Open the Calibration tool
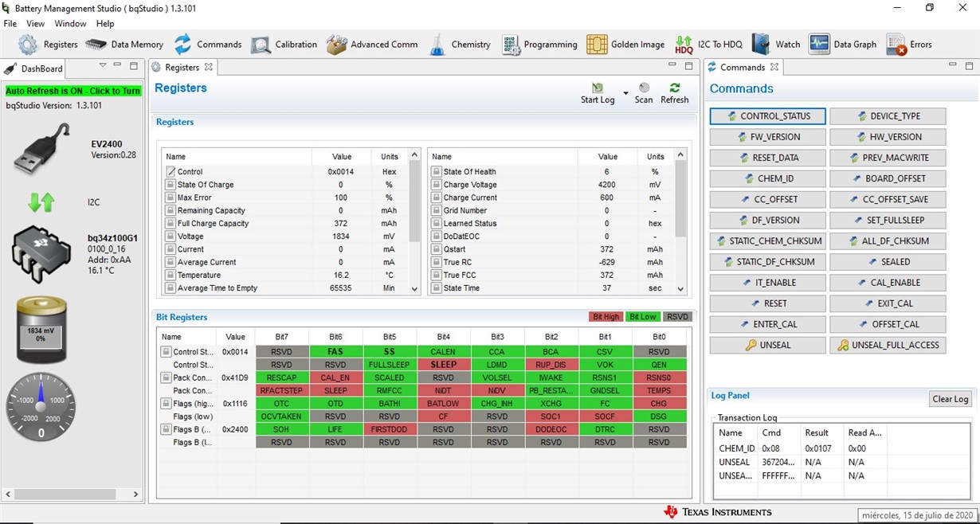 pos(284,45)
